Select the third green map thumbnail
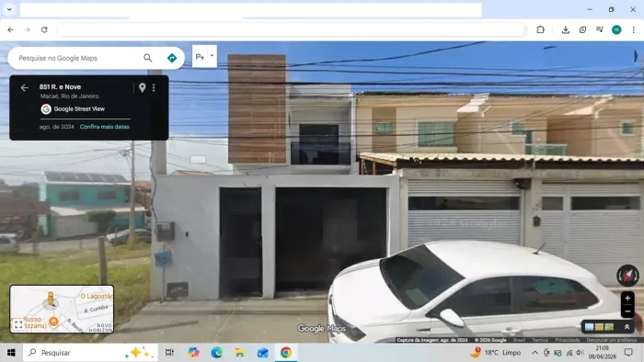 pos(609,327)
